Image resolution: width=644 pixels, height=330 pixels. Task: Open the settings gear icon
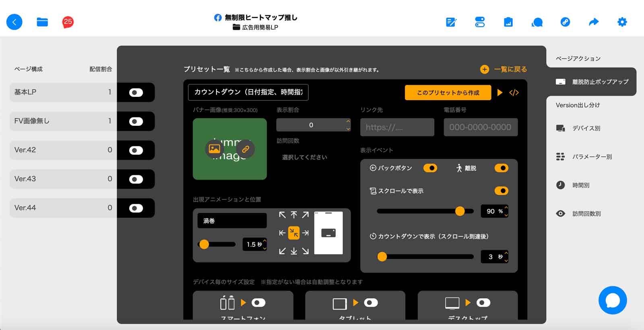click(622, 22)
